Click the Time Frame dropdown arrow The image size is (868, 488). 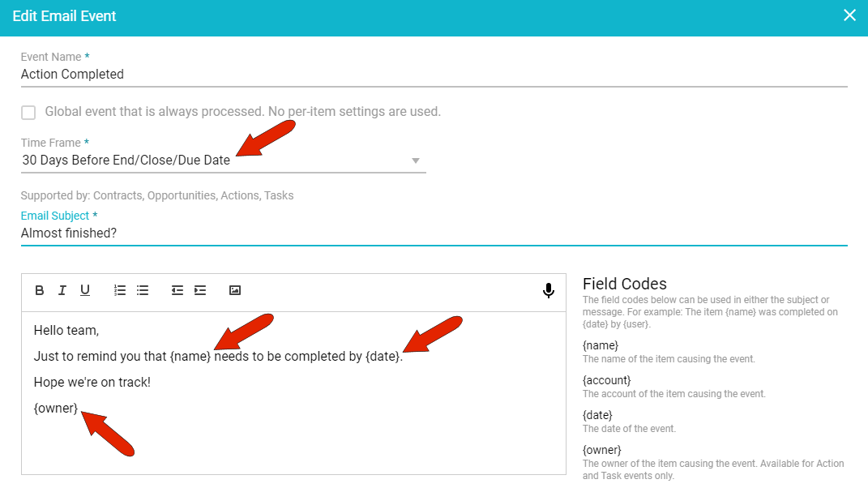[416, 161]
